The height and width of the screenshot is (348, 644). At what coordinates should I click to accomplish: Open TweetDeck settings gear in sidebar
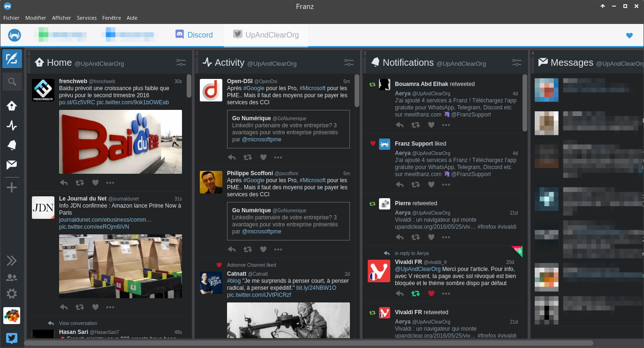pyautogui.click(x=12, y=294)
